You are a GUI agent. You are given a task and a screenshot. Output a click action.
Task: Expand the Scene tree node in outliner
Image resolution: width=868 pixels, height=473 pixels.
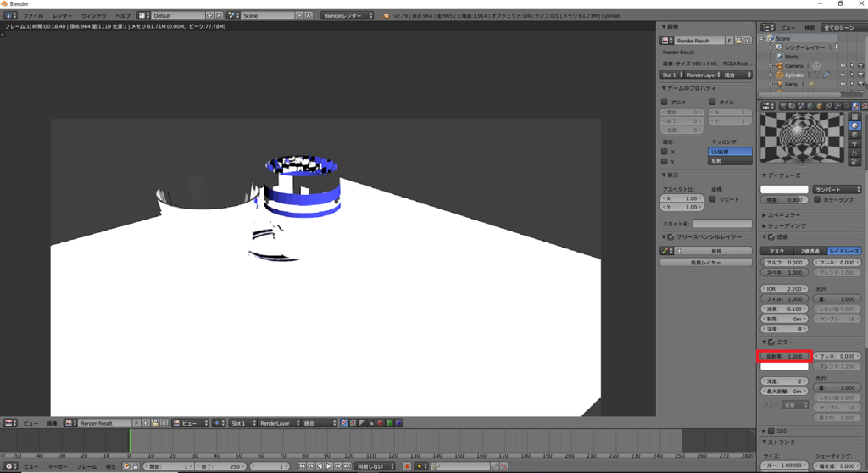coord(762,38)
